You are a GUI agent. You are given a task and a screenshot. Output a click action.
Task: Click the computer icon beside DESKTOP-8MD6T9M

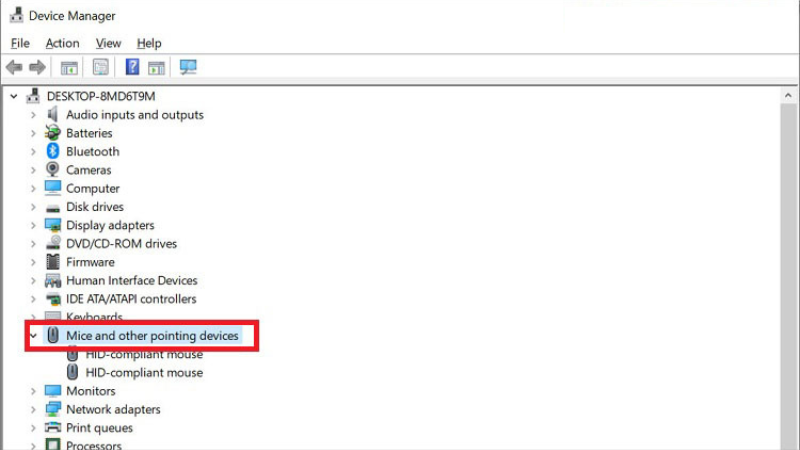click(x=33, y=96)
